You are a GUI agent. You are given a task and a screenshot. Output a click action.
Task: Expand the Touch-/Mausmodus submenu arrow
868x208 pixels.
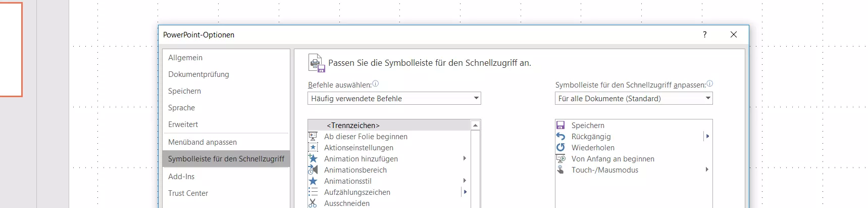[x=707, y=170]
